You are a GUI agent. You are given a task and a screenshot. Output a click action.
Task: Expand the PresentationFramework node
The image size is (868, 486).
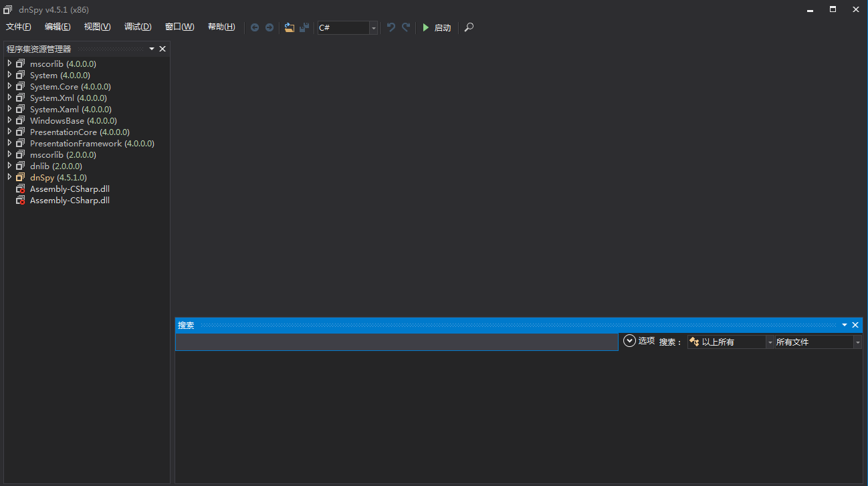(x=9, y=143)
